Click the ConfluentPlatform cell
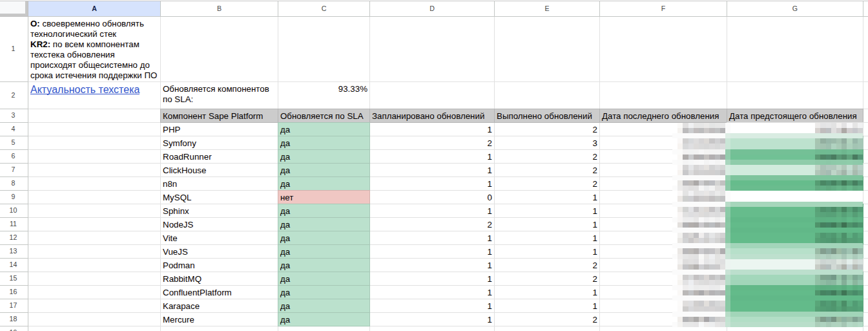 (219, 292)
